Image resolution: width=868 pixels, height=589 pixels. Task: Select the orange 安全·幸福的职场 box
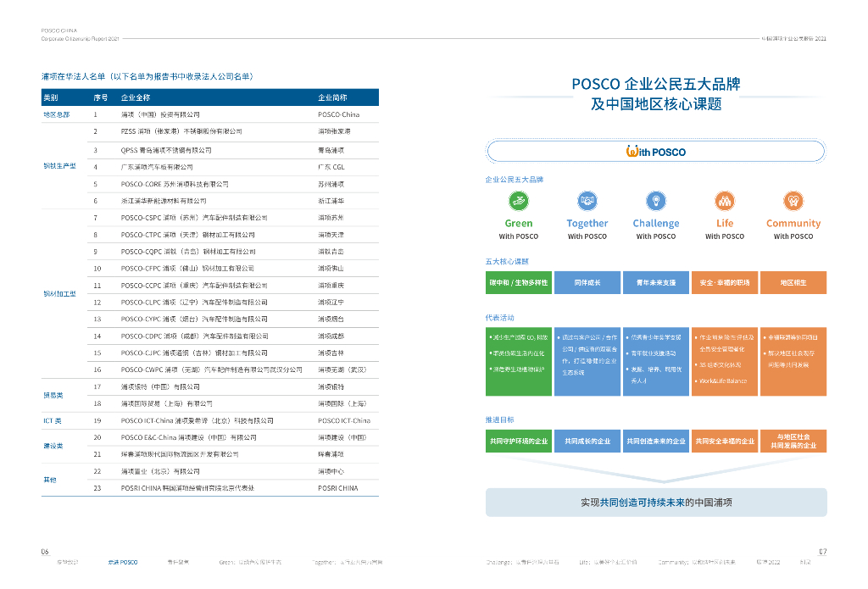[x=724, y=282]
